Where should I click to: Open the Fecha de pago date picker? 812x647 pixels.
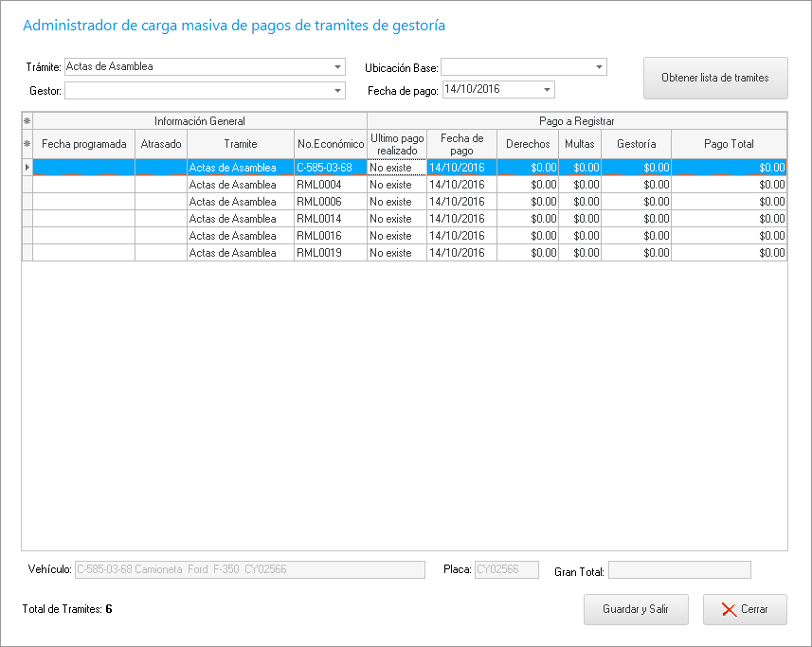point(547,90)
